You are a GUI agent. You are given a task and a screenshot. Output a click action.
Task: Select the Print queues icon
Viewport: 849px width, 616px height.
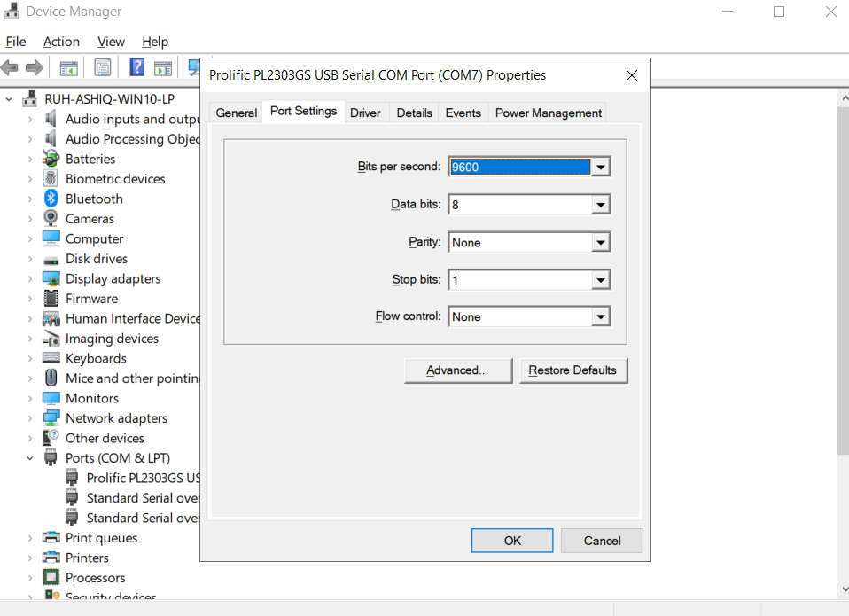pyautogui.click(x=51, y=538)
